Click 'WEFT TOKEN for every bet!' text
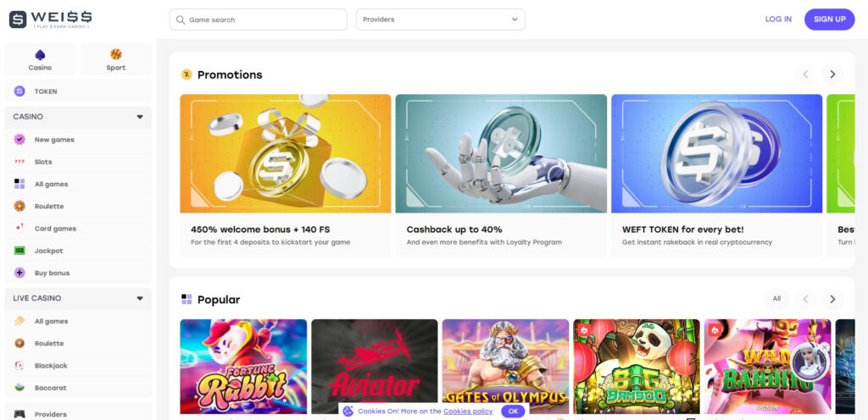 pyautogui.click(x=682, y=229)
